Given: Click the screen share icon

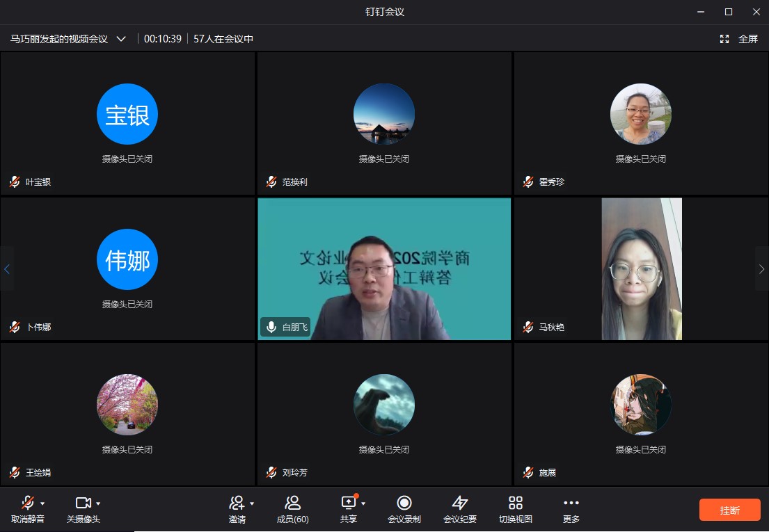Looking at the screenshot, I should pos(348,503).
